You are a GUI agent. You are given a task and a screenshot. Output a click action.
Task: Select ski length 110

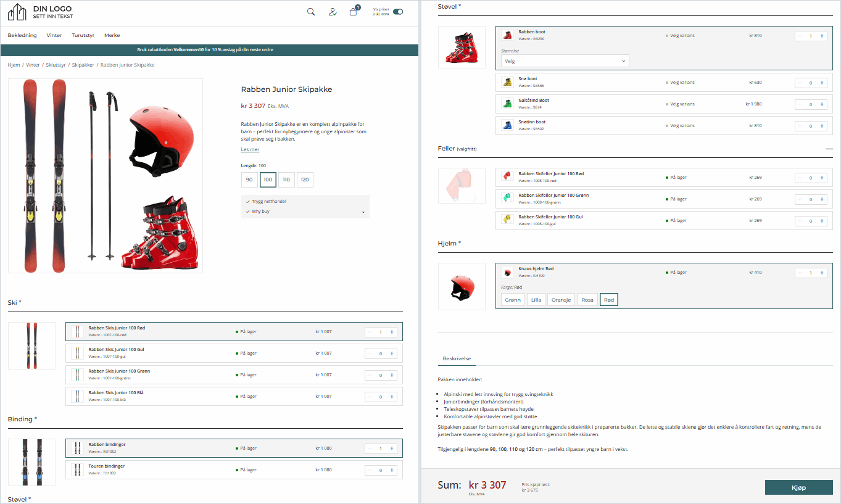(x=286, y=180)
